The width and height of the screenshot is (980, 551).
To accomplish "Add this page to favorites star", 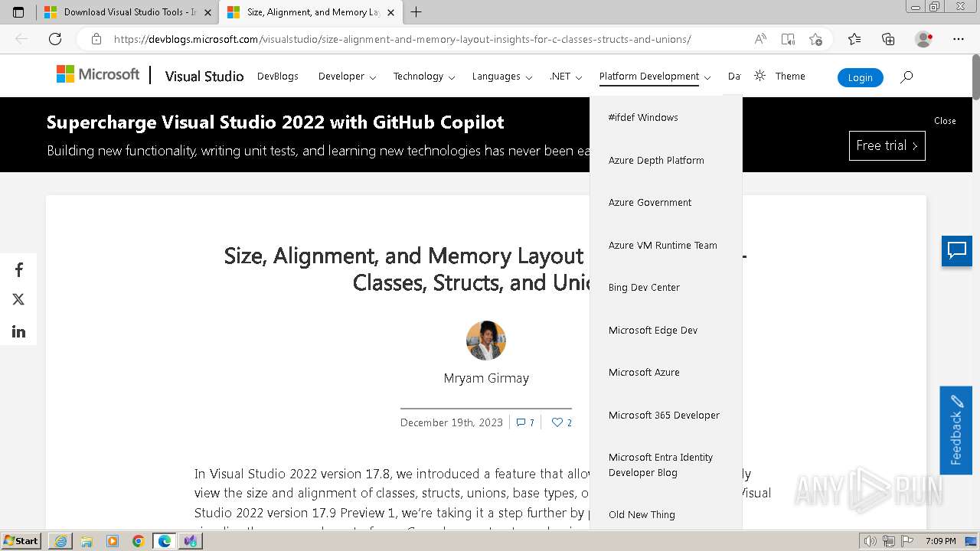I will point(815,39).
